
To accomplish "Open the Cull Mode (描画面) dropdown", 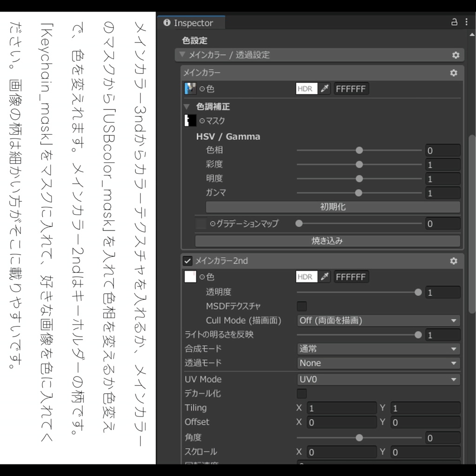I will (x=378, y=320).
